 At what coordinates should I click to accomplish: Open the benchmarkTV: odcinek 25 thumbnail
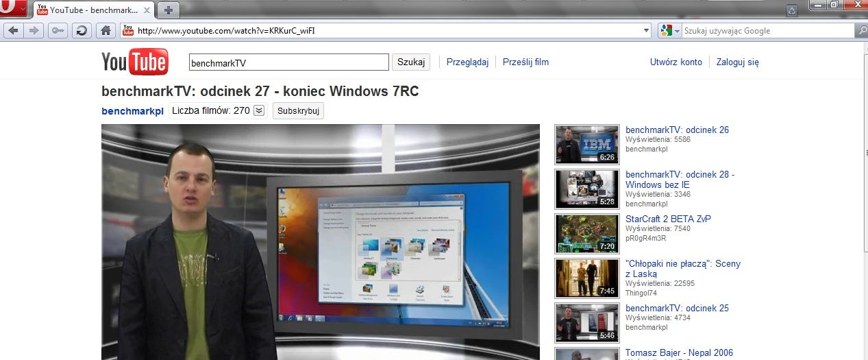[587, 322]
